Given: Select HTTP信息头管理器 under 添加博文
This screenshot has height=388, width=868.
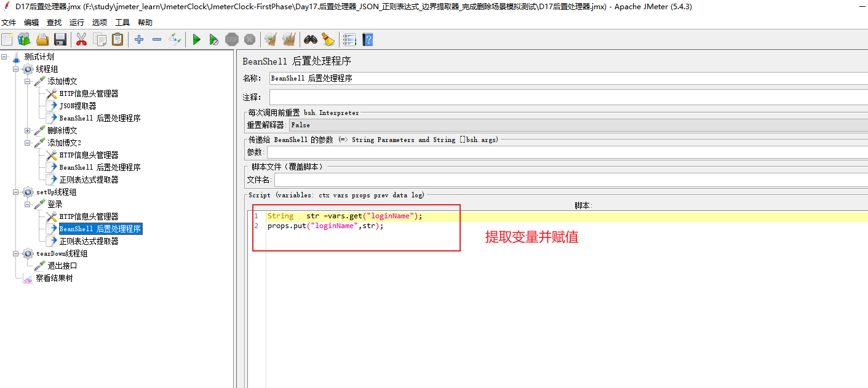Looking at the screenshot, I should coord(89,93).
